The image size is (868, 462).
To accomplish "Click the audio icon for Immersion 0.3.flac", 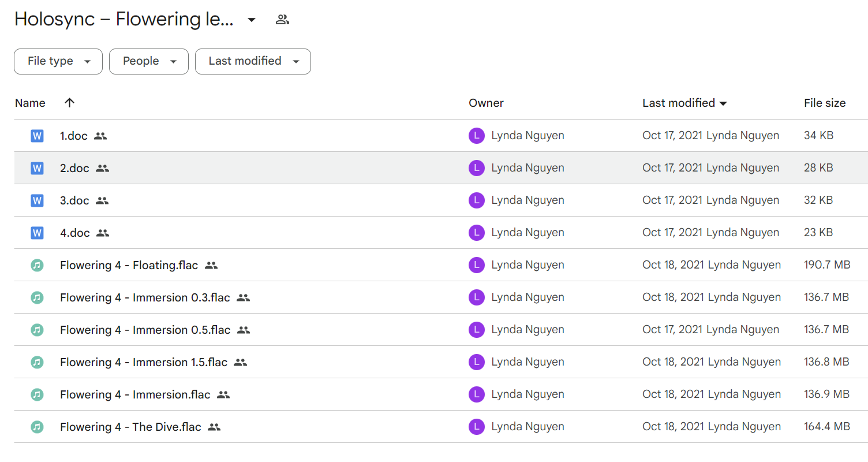I will point(37,298).
